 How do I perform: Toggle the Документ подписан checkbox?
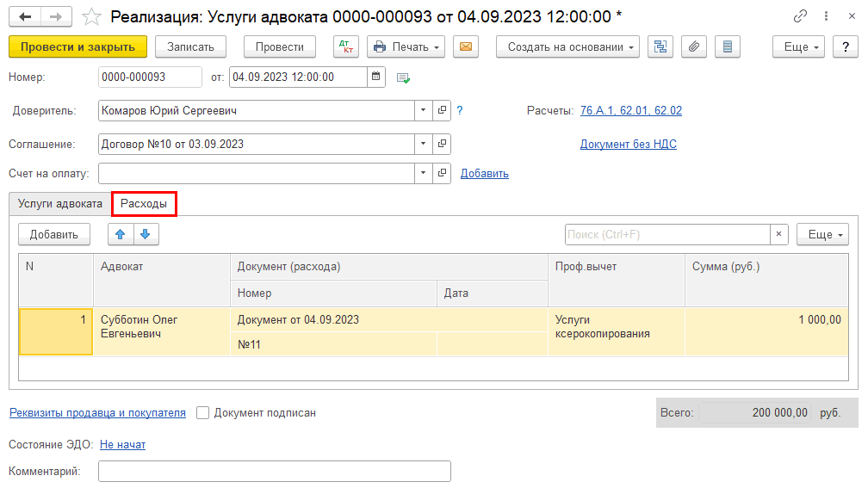(202, 413)
